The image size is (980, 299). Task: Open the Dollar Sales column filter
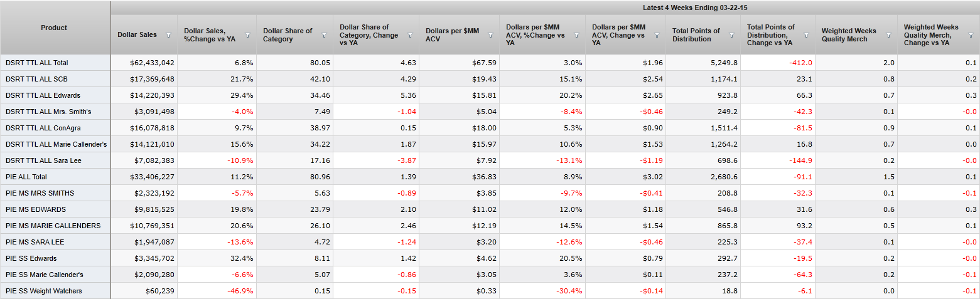168,35
